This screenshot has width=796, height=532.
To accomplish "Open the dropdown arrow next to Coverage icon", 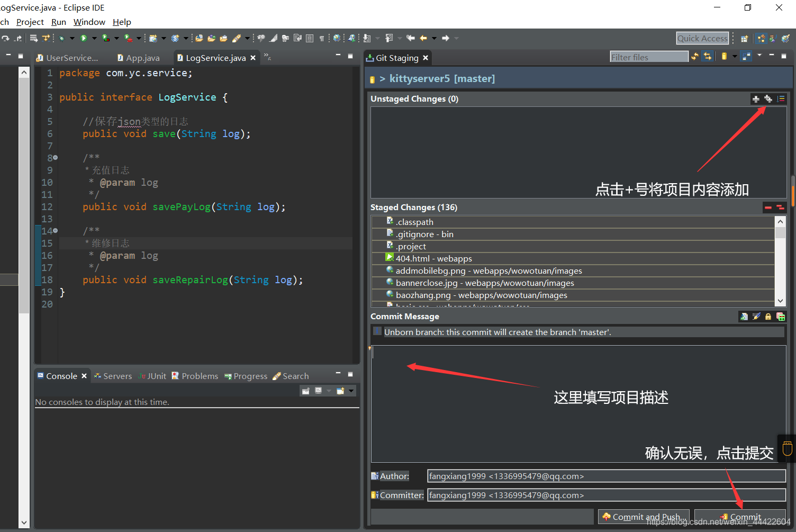I will click(116, 38).
